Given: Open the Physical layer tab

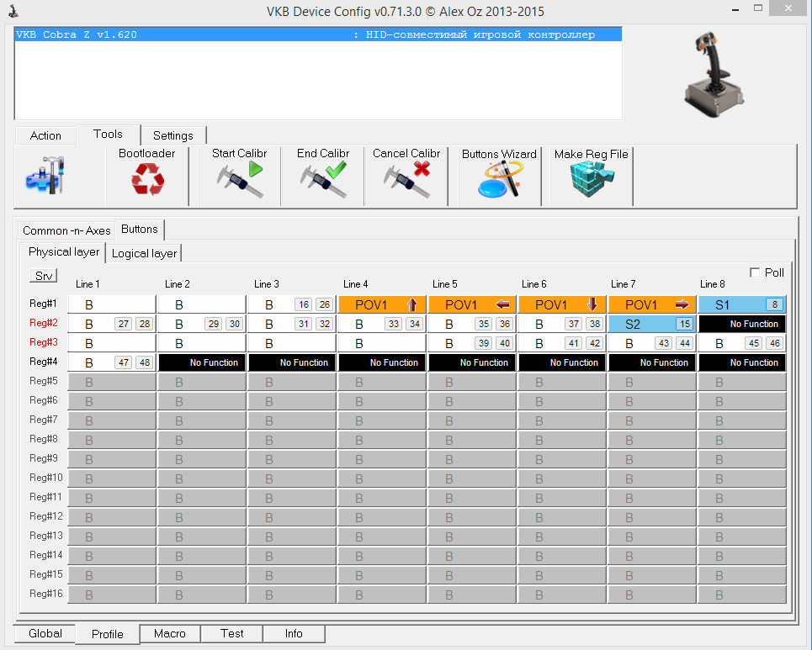Looking at the screenshot, I should tap(64, 252).
